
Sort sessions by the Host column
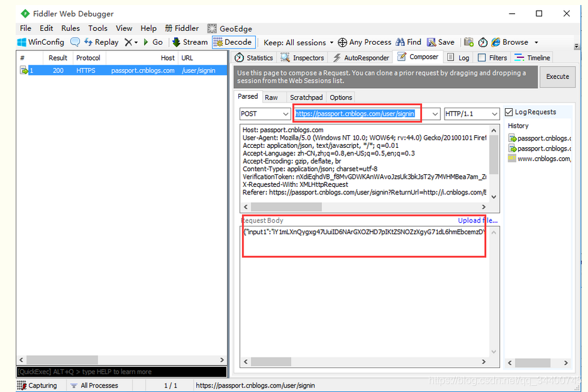[141, 58]
